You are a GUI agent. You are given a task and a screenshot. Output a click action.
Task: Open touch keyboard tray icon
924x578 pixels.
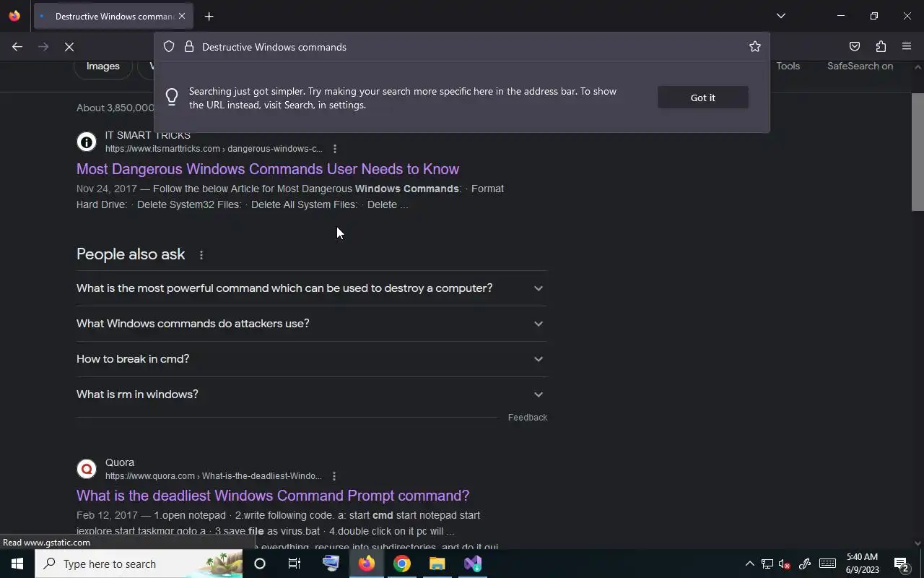tap(827, 564)
